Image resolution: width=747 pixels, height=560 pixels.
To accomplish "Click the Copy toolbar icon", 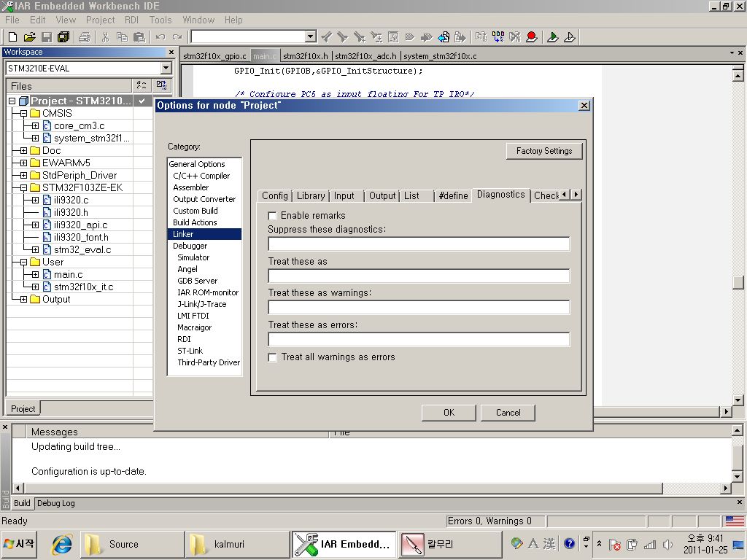I will click(x=122, y=36).
